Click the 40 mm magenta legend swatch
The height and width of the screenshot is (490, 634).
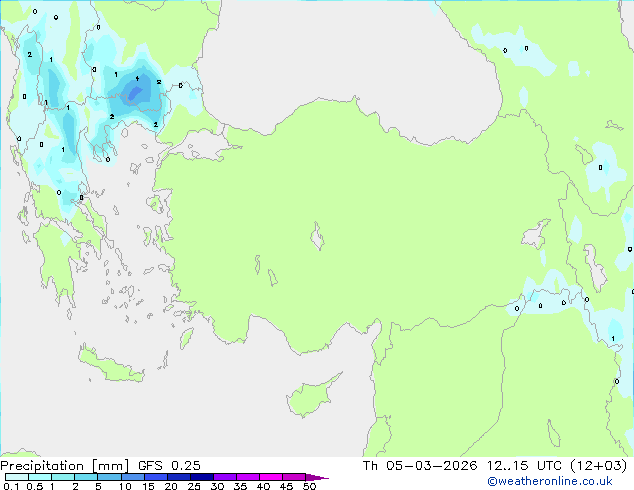pyautogui.click(x=271, y=477)
